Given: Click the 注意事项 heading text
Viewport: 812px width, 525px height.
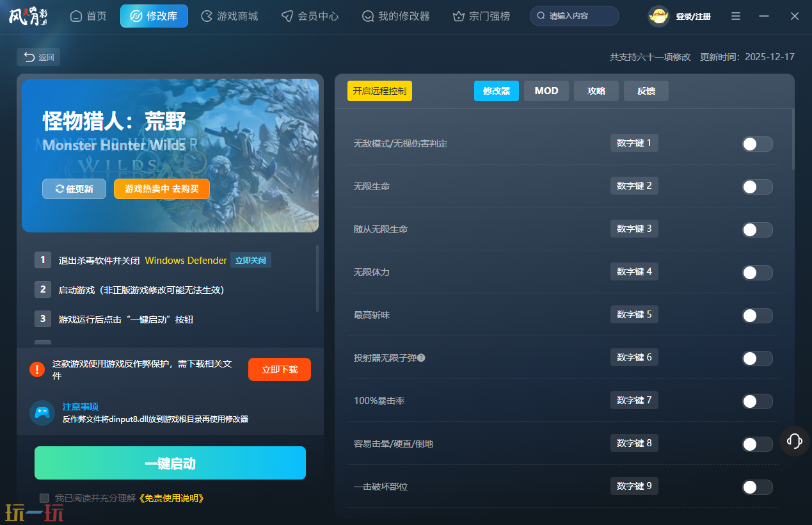Looking at the screenshot, I should coord(81,407).
